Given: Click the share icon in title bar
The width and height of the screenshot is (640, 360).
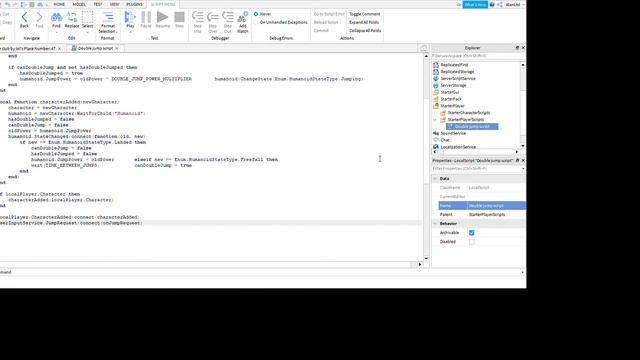Looking at the screenshot, I should (500, 4).
